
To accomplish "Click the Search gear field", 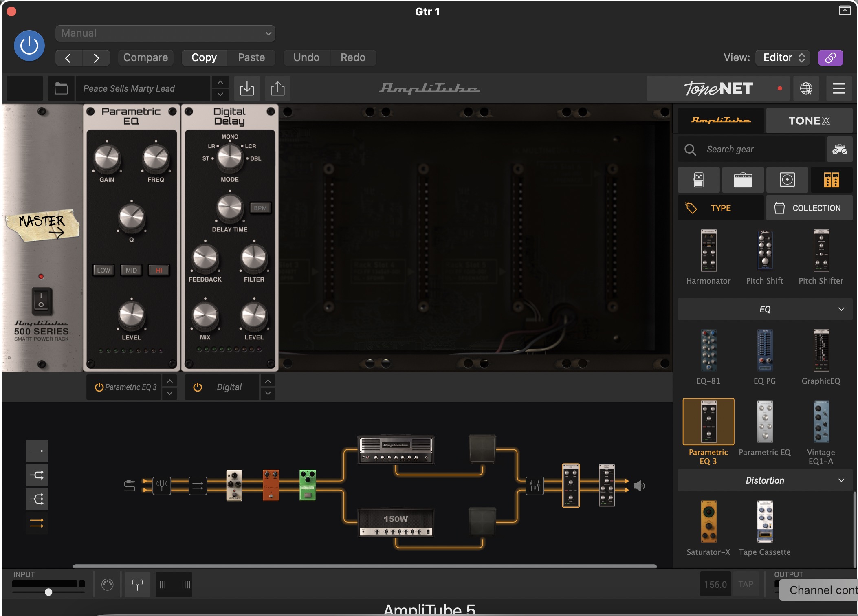I will point(751,150).
